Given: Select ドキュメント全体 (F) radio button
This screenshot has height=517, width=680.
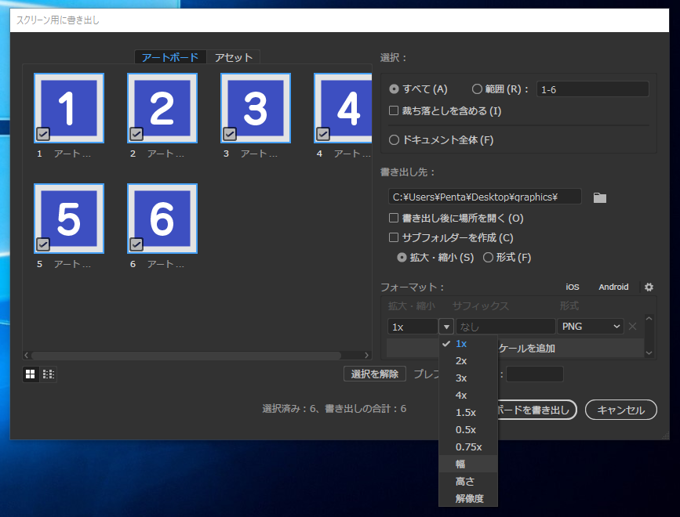Looking at the screenshot, I should pyautogui.click(x=394, y=140).
